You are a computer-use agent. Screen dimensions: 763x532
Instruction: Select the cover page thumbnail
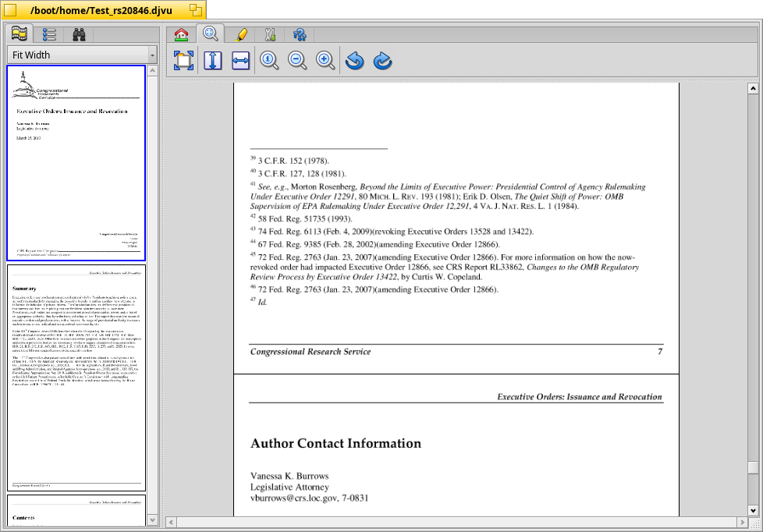[x=76, y=163]
